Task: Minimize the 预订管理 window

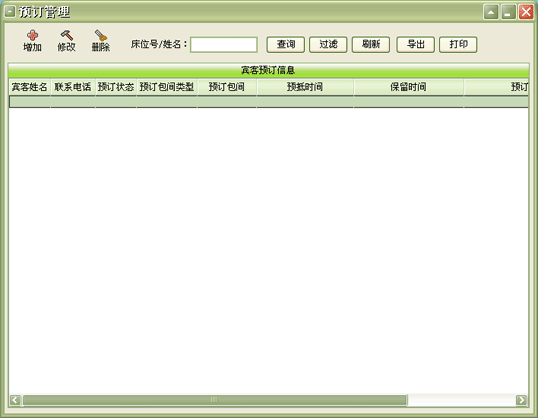Action: click(x=508, y=12)
